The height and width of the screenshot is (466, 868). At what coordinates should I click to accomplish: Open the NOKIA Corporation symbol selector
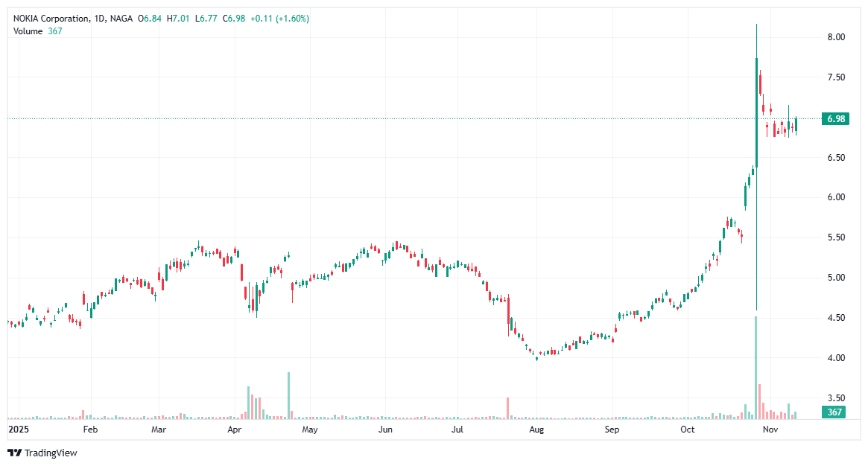point(52,16)
